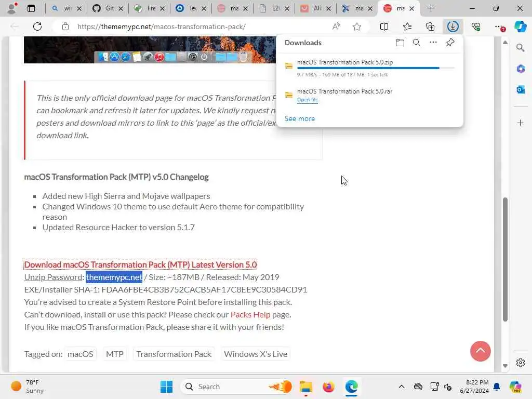Add page to favorites star icon

[x=356, y=26]
